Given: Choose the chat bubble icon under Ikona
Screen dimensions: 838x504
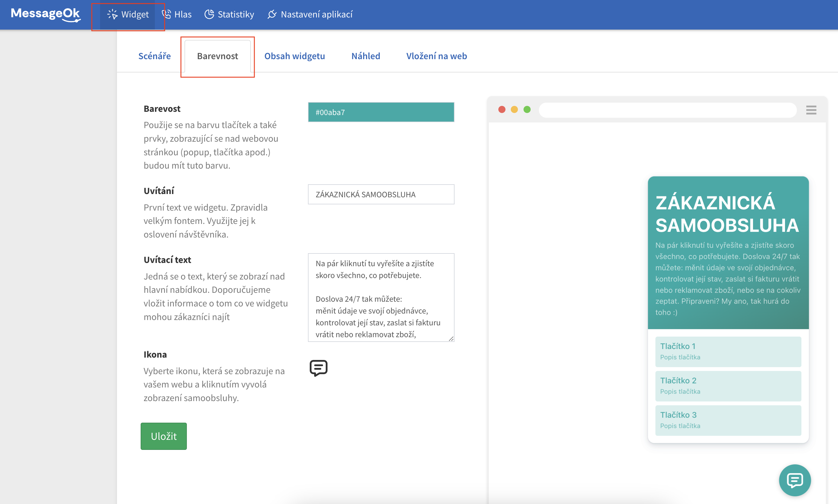Looking at the screenshot, I should point(318,368).
